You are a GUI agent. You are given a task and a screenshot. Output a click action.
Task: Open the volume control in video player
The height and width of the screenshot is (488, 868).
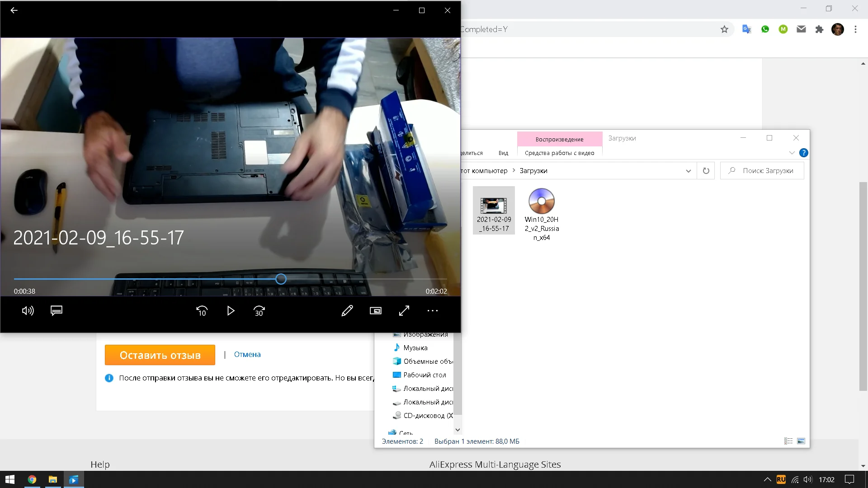pos(28,311)
